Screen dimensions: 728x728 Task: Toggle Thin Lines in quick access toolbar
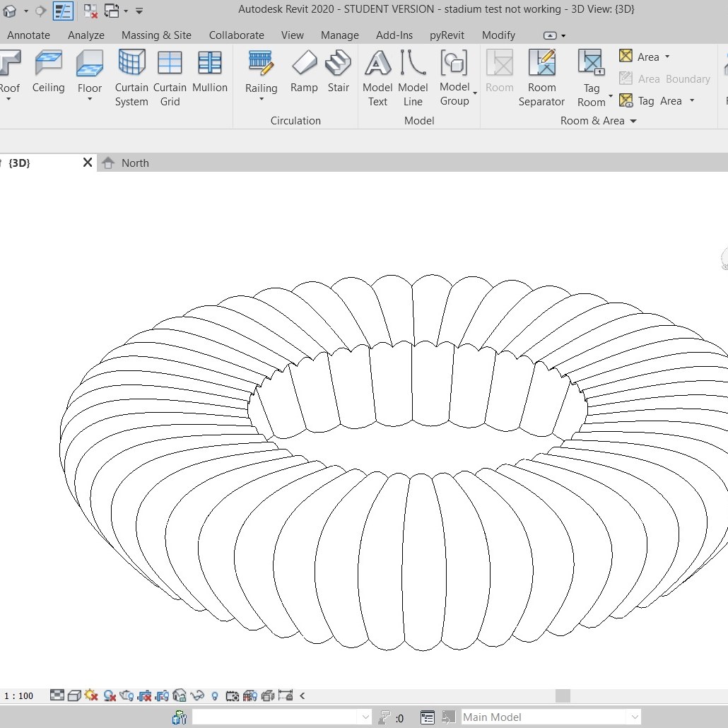[63, 11]
